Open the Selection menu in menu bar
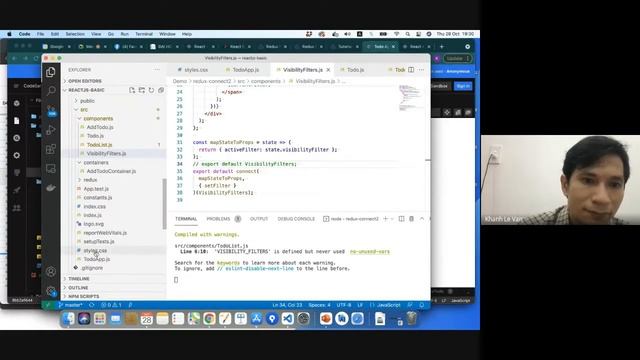 pyautogui.click(x=75, y=34)
